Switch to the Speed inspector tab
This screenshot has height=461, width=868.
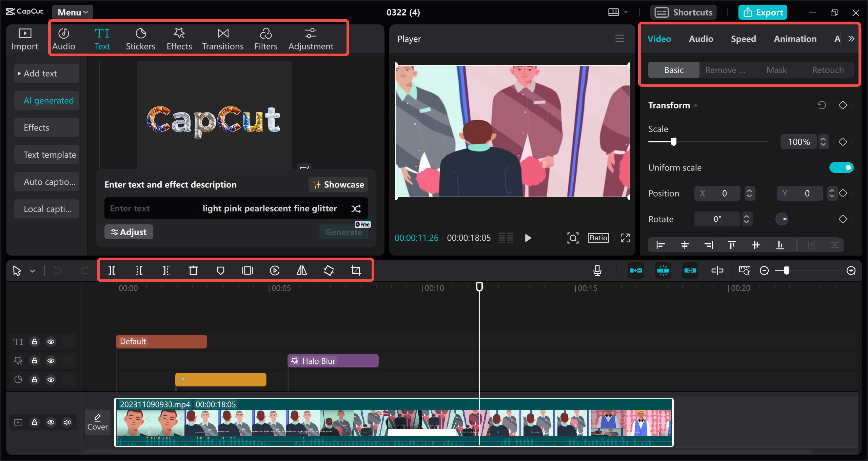click(x=743, y=39)
